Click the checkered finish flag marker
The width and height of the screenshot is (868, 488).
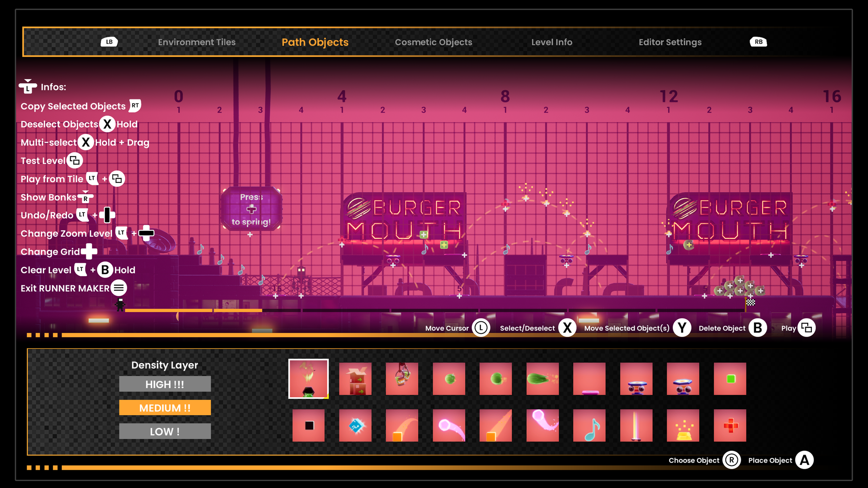click(750, 302)
